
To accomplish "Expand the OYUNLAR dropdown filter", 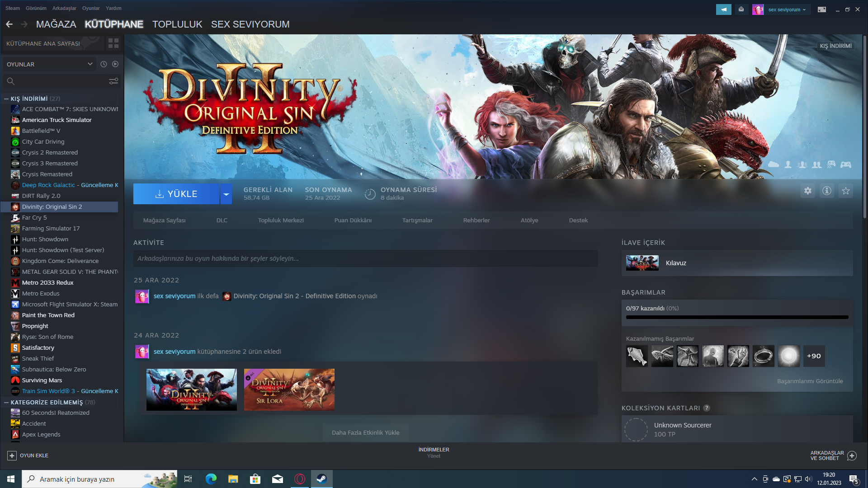I will [x=90, y=64].
